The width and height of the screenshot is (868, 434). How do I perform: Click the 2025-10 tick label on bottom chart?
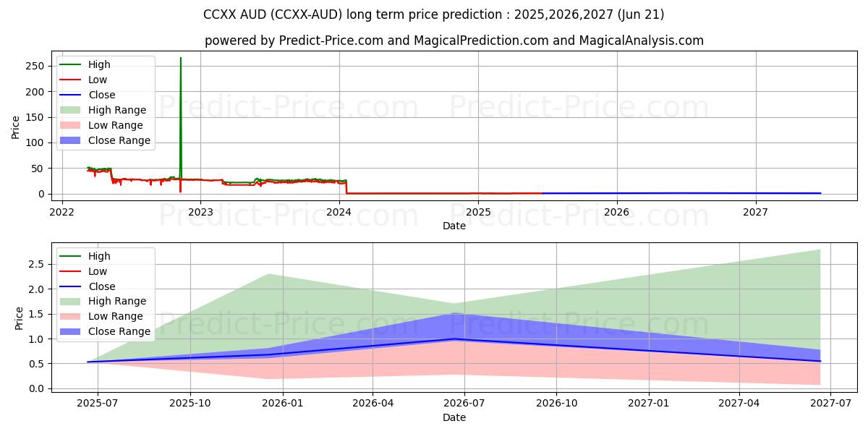tap(190, 403)
